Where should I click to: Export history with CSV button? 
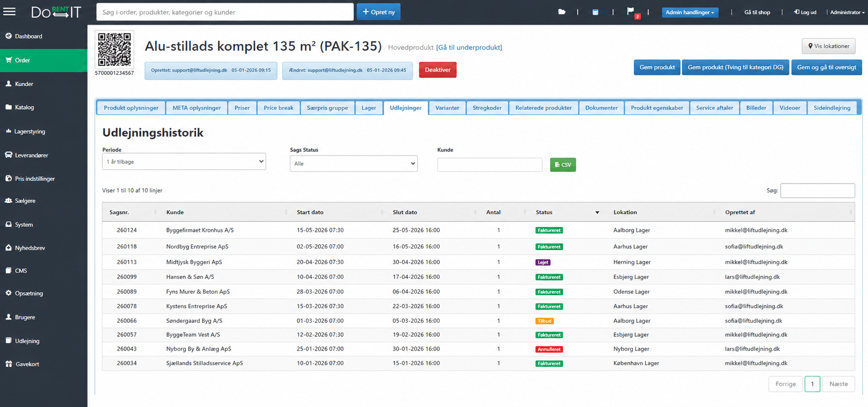click(563, 165)
